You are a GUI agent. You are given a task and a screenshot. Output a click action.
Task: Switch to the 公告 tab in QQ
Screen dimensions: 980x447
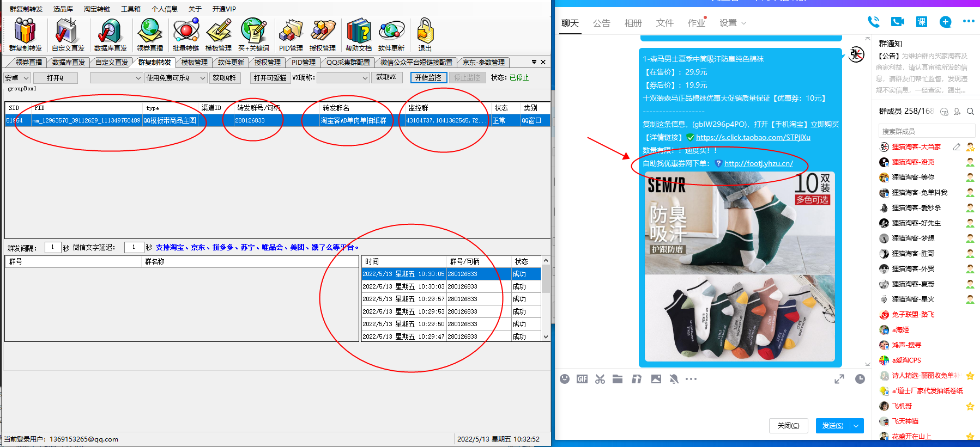601,23
